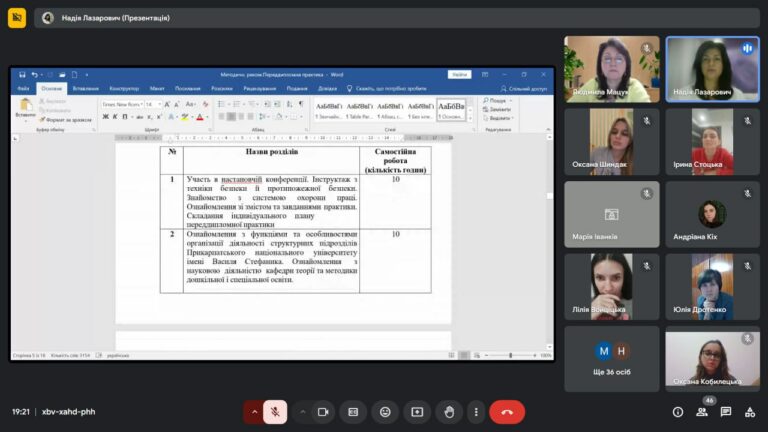Adjust the Word zoom slider

pos(510,356)
